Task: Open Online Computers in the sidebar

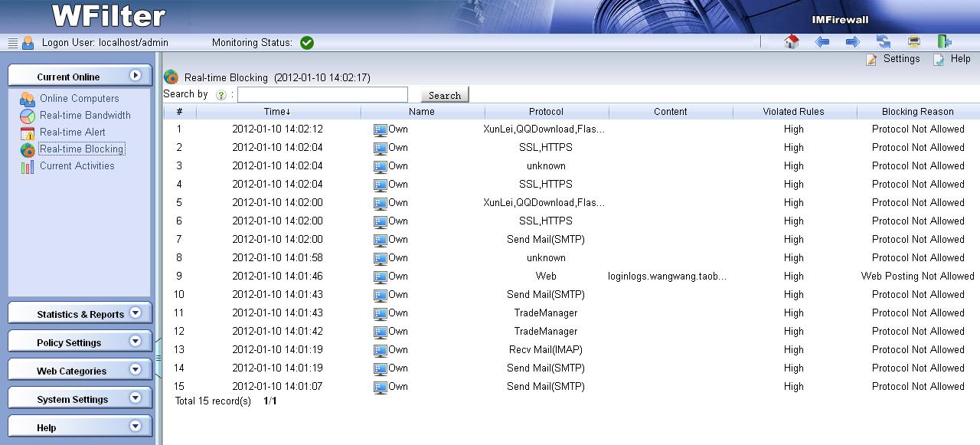Action: click(x=79, y=98)
